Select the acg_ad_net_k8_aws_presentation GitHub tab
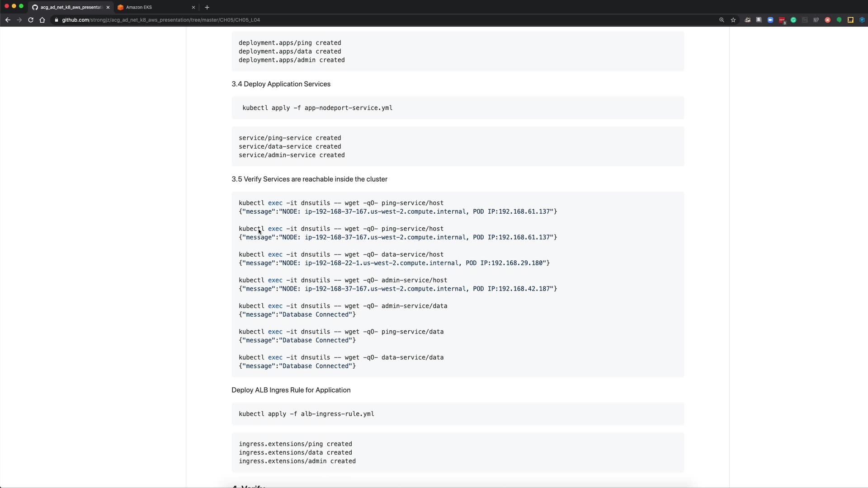Viewport: 868px width, 488px height. (70, 7)
